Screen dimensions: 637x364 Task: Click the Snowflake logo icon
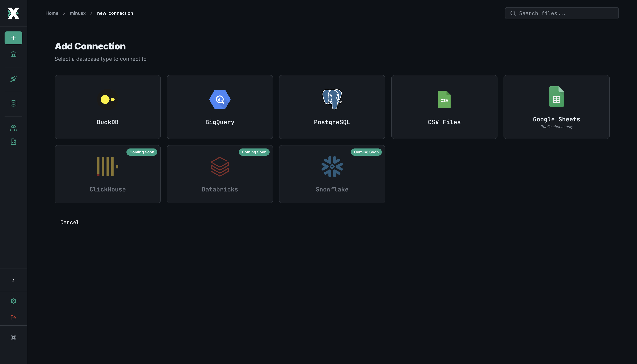pos(332,167)
